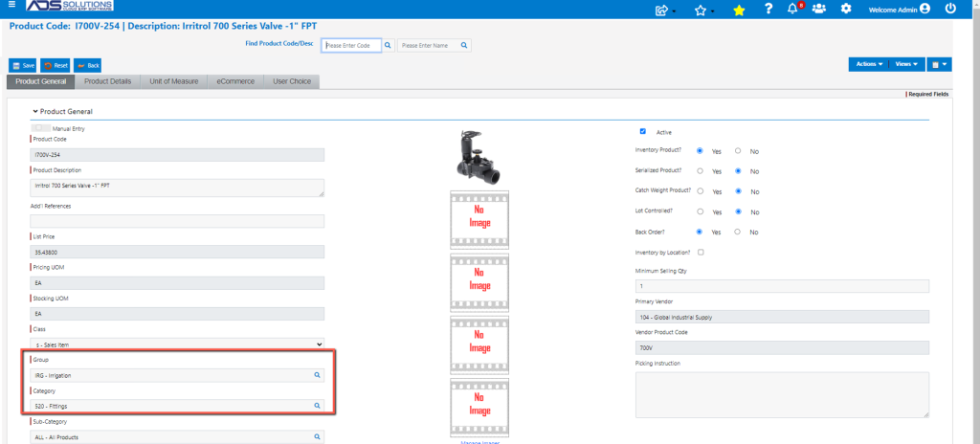Viewport: 980px width, 444px height.
Task: Click the Sub-Category field All Products
Action: click(x=177, y=437)
